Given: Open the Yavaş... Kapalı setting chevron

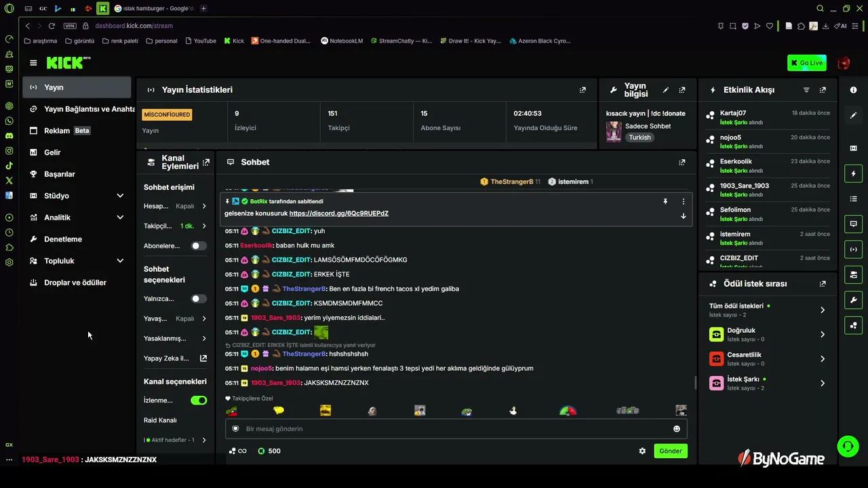Looking at the screenshot, I should point(204,319).
